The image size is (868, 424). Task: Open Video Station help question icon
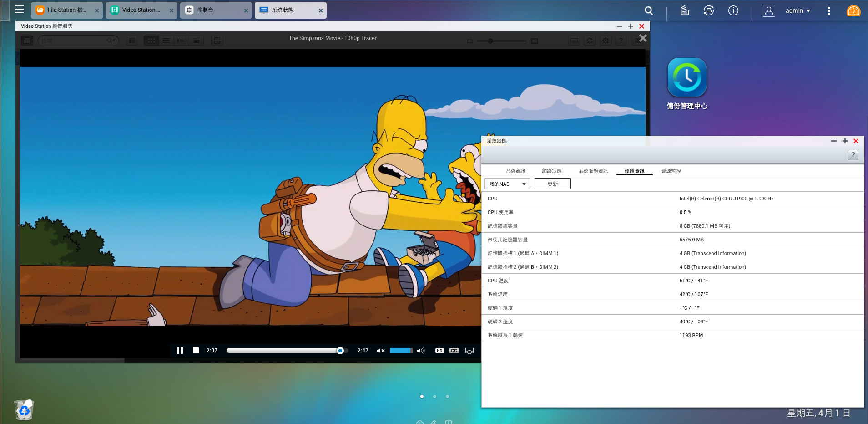click(621, 41)
